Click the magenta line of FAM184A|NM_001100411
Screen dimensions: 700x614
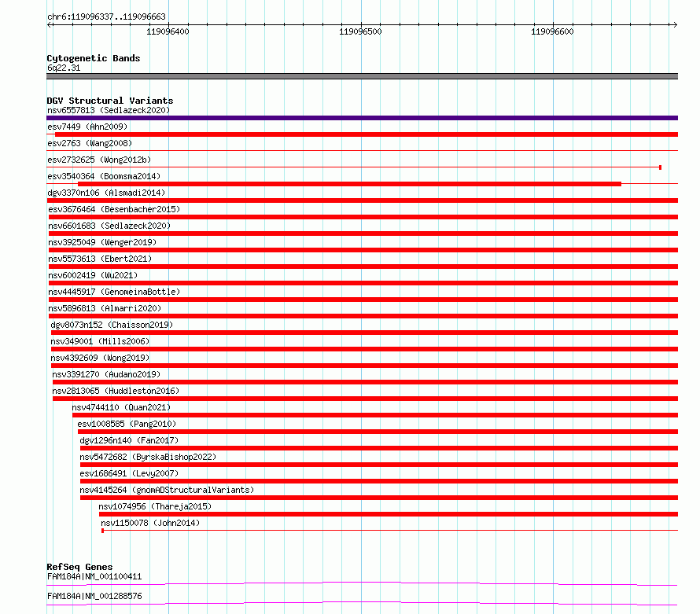coord(362,583)
